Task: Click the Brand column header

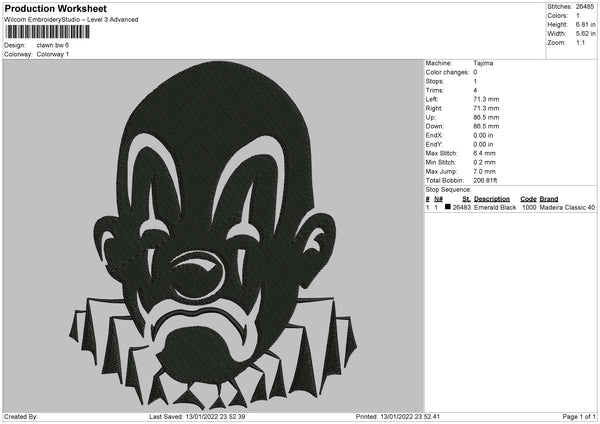Action: click(x=549, y=199)
